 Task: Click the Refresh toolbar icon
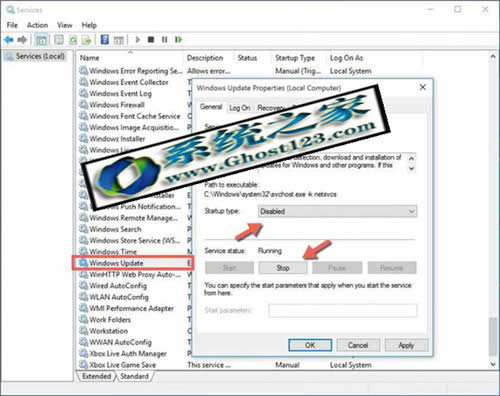click(73, 40)
